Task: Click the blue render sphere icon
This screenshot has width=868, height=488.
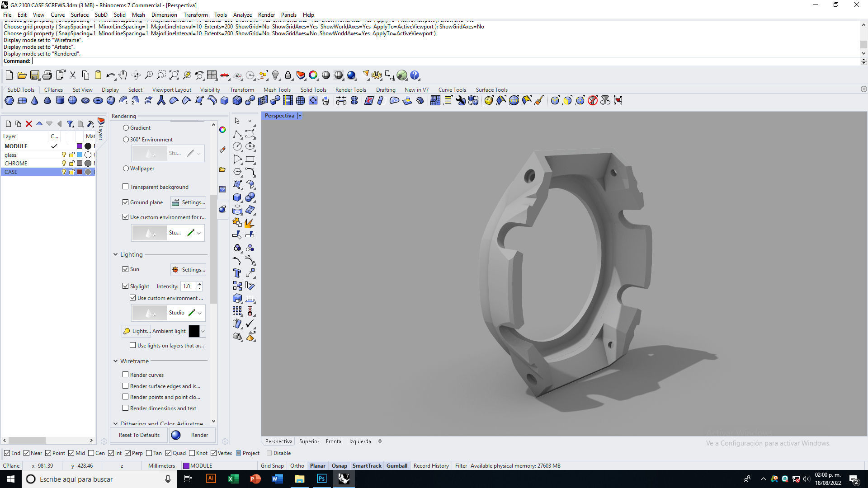Action: coord(351,75)
